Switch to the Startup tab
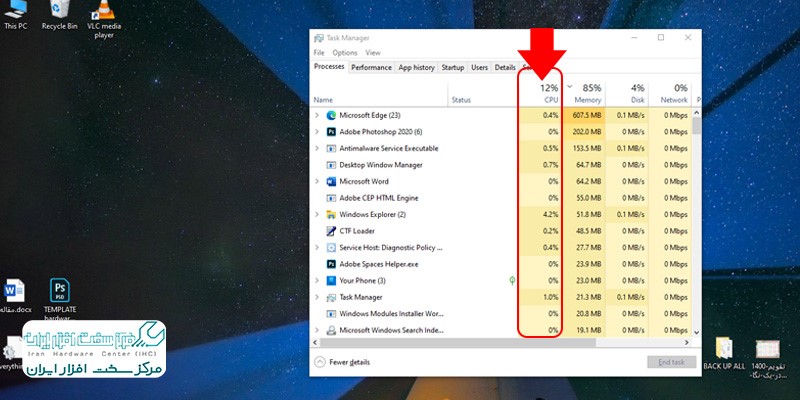800x400 pixels. pos(453,67)
